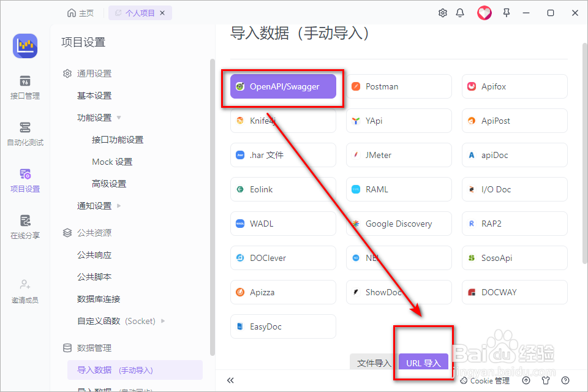The height and width of the screenshot is (392, 588).
Task: Select SosoApi import format
Action: pyautogui.click(x=514, y=258)
